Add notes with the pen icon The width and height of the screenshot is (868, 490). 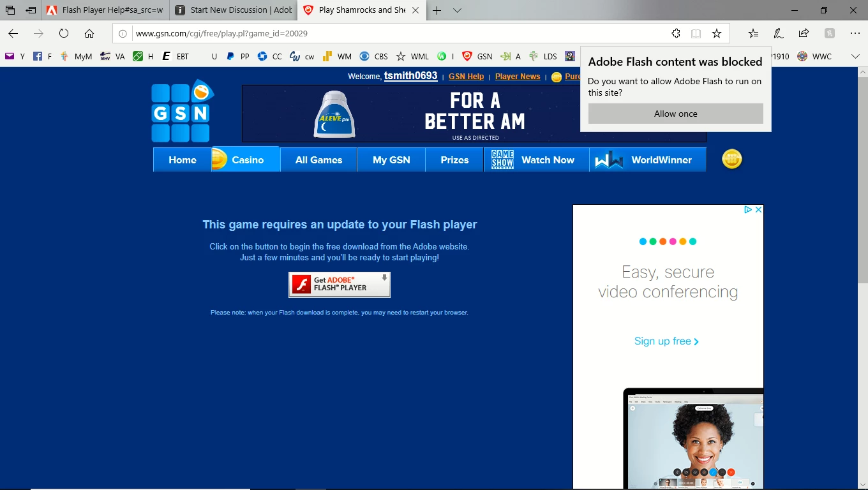click(779, 34)
